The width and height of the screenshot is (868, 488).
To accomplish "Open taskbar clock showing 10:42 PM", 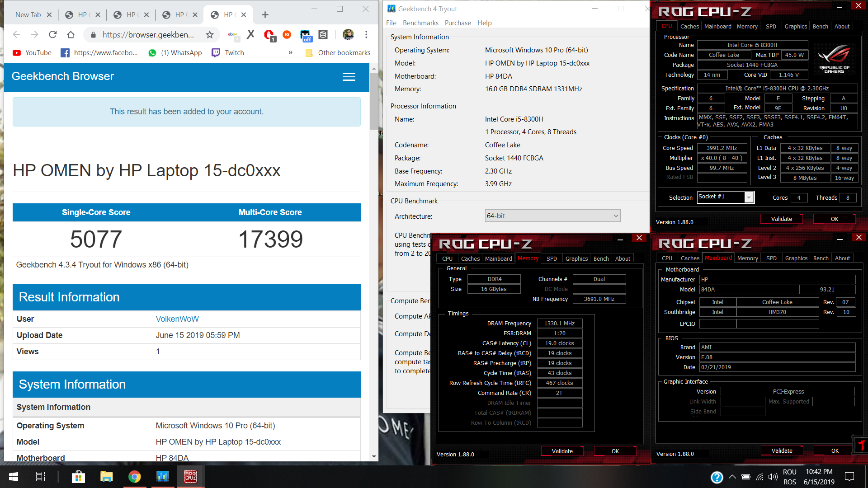I will [x=819, y=477].
